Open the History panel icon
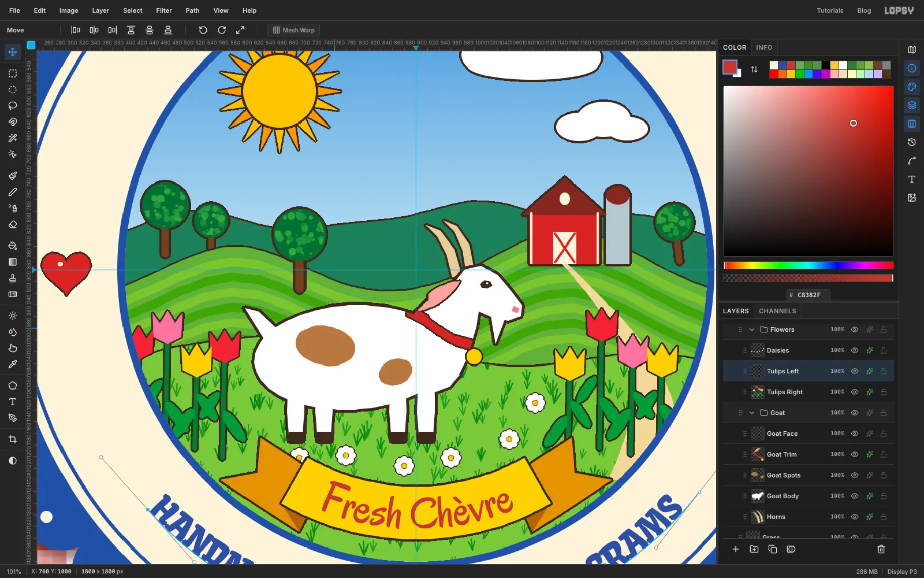The image size is (924, 578). [x=912, y=142]
